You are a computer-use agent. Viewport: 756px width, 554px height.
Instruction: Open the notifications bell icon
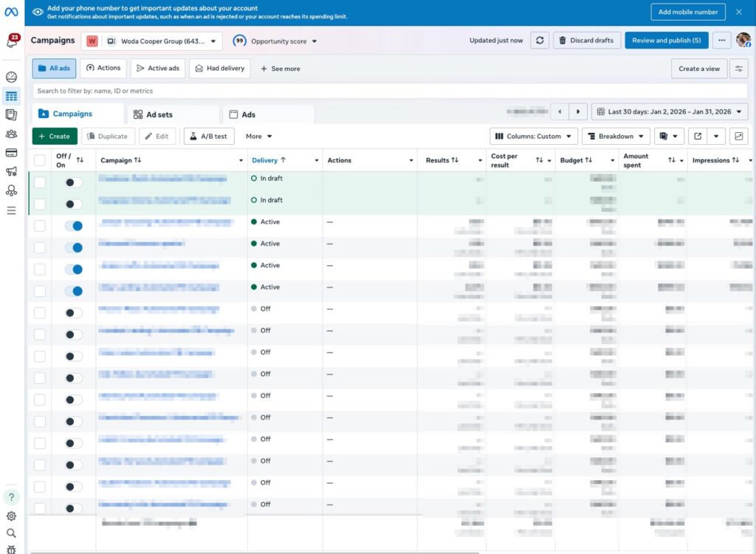coord(11,42)
